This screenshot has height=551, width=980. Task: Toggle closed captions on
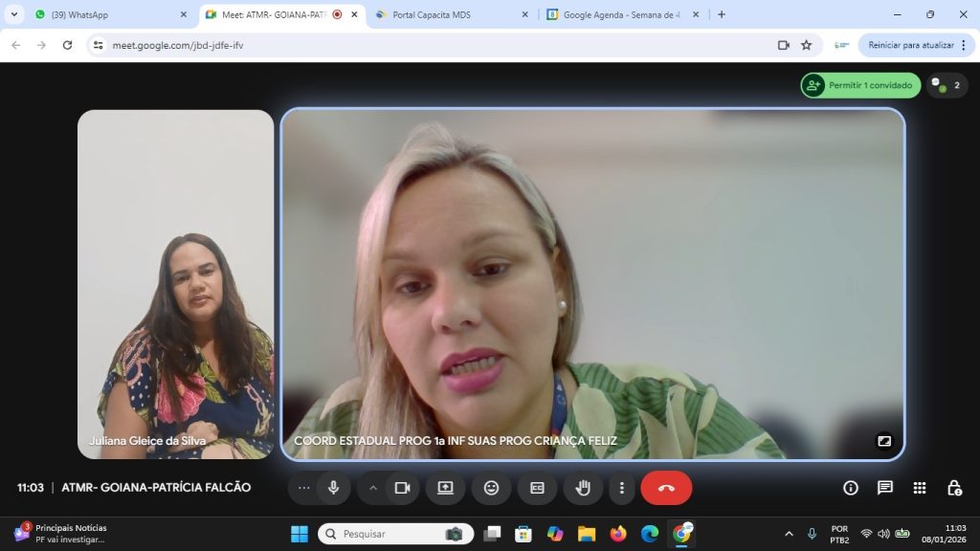pyautogui.click(x=537, y=488)
